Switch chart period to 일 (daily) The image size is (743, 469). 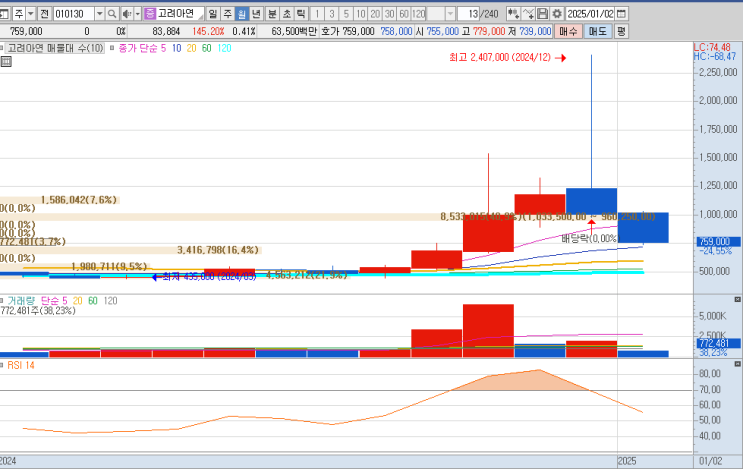[212, 14]
